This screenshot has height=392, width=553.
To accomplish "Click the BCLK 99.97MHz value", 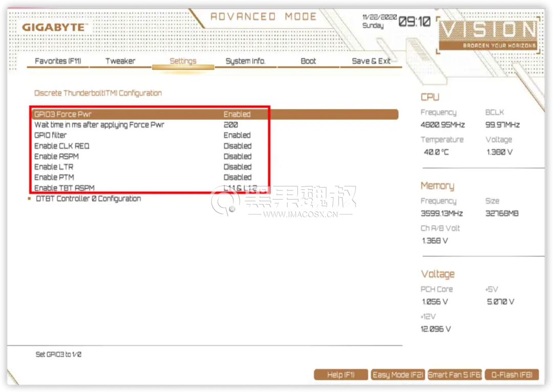I will tap(503, 125).
